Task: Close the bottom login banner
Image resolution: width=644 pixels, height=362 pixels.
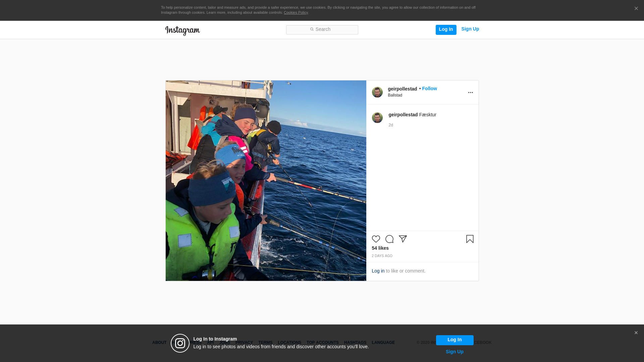Action: click(x=636, y=333)
